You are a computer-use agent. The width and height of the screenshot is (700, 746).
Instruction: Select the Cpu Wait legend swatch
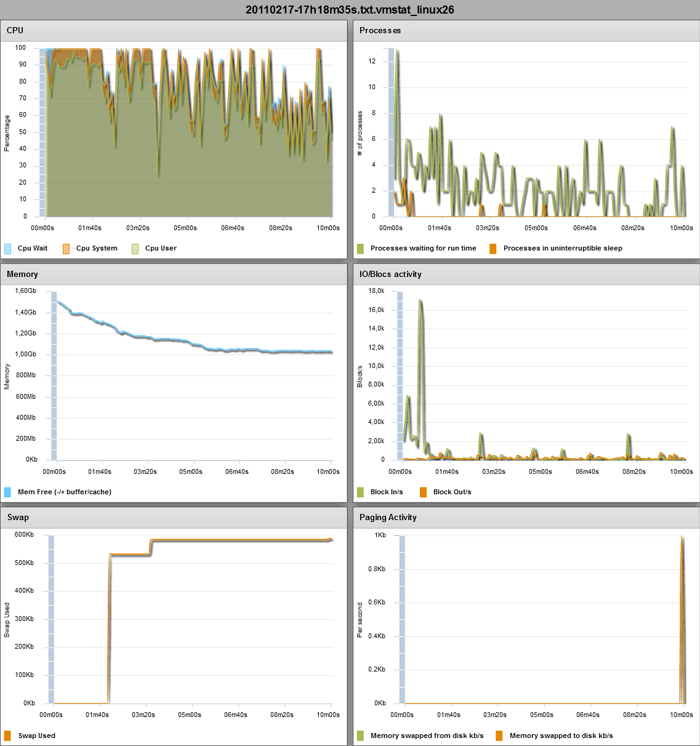click(x=9, y=247)
